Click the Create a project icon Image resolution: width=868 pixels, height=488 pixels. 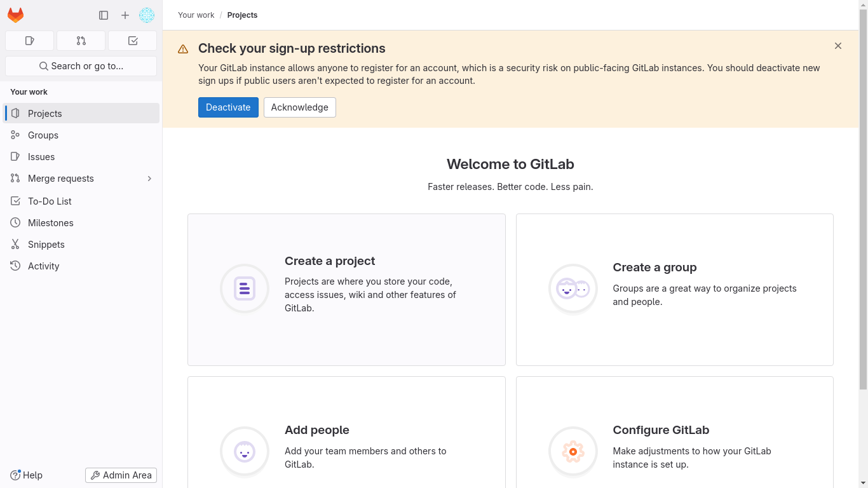pos(245,288)
